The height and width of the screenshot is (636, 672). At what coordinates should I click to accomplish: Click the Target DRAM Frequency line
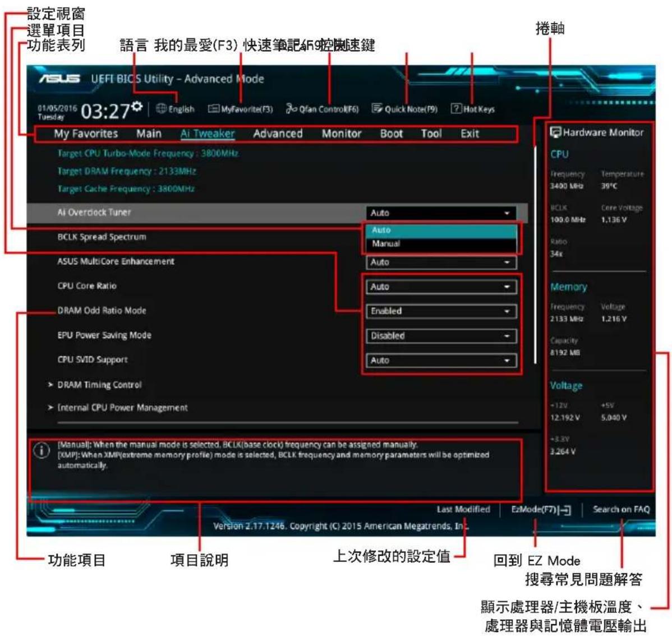[127, 171]
